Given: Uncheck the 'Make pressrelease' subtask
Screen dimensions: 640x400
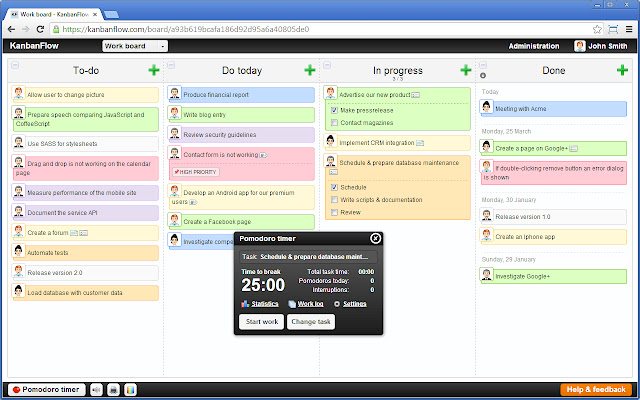Looking at the screenshot, I should 334,109.
